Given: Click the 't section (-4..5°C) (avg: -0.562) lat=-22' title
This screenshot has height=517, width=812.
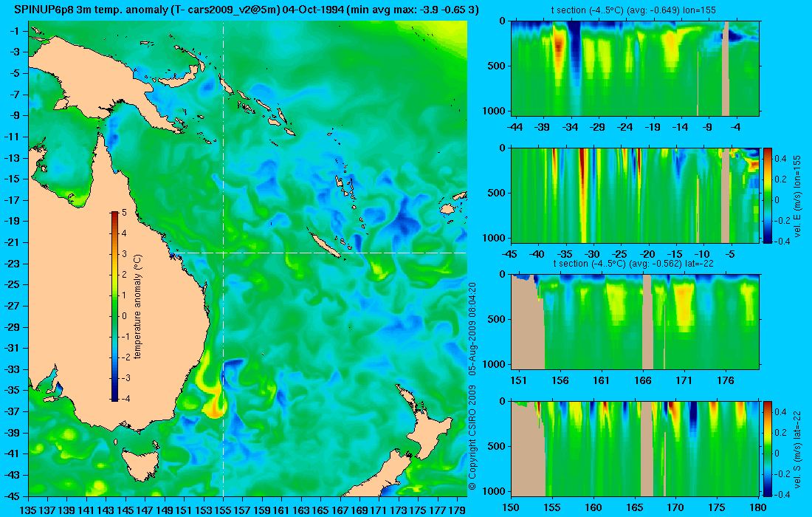Looking at the screenshot, I should pos(633,264).
